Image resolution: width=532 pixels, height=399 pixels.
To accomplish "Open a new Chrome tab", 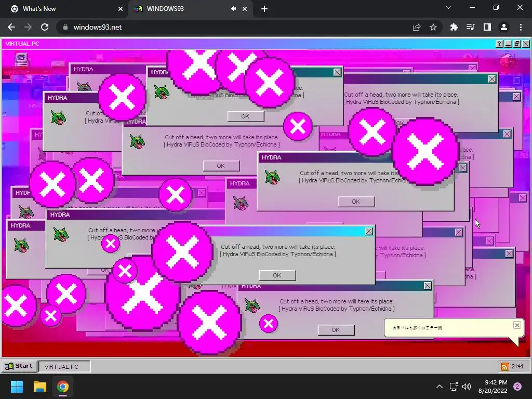I will (x=264, y=9).
